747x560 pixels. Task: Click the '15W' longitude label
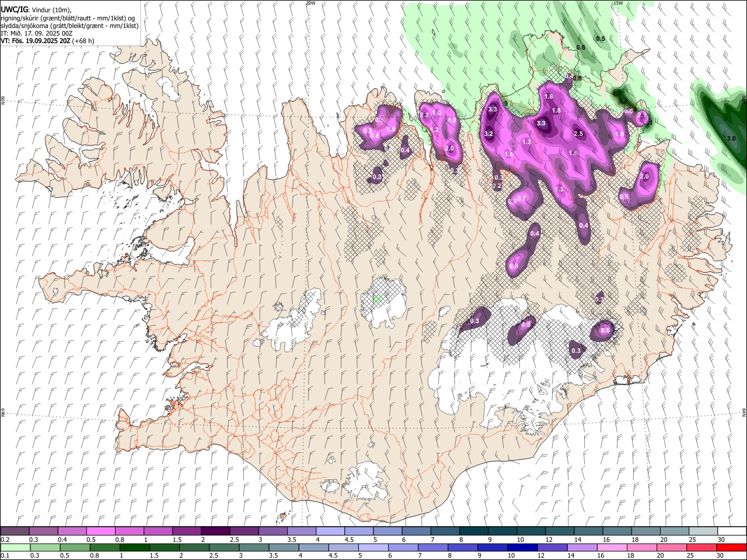tap(618, 3)
